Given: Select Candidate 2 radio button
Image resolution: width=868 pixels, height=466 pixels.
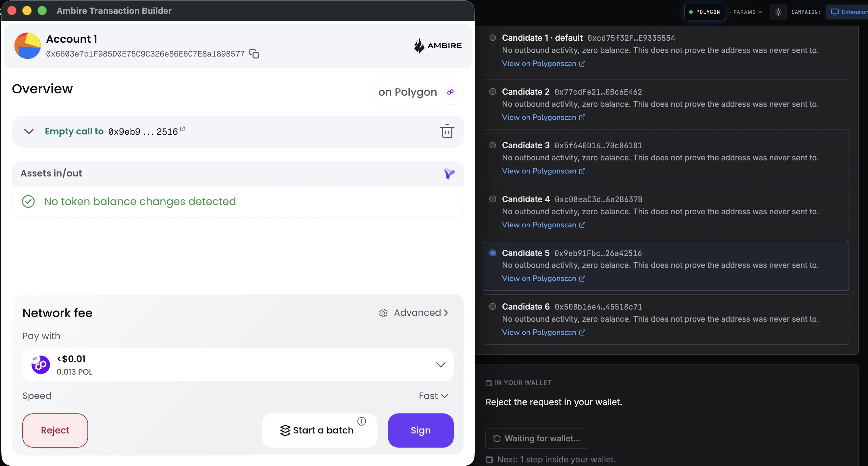Looking at the screenshot, I should [x=493, y=92].
